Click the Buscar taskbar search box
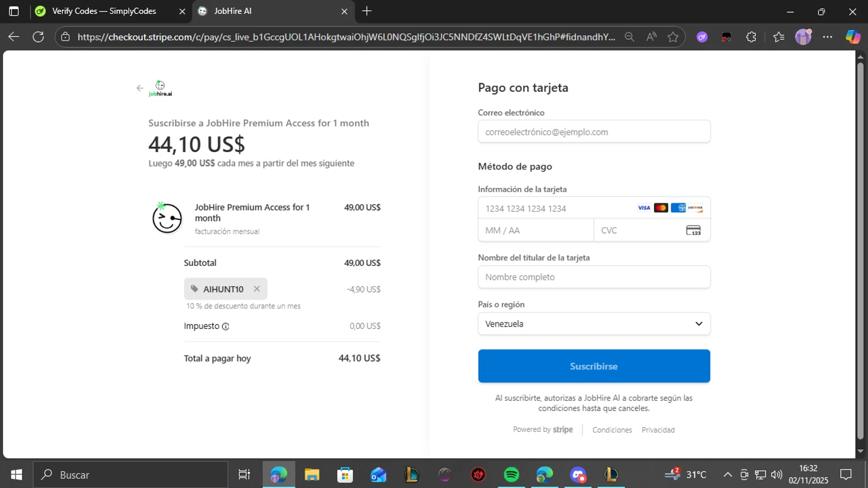This screenshot has height=488, width=868. tap(130, 475)
